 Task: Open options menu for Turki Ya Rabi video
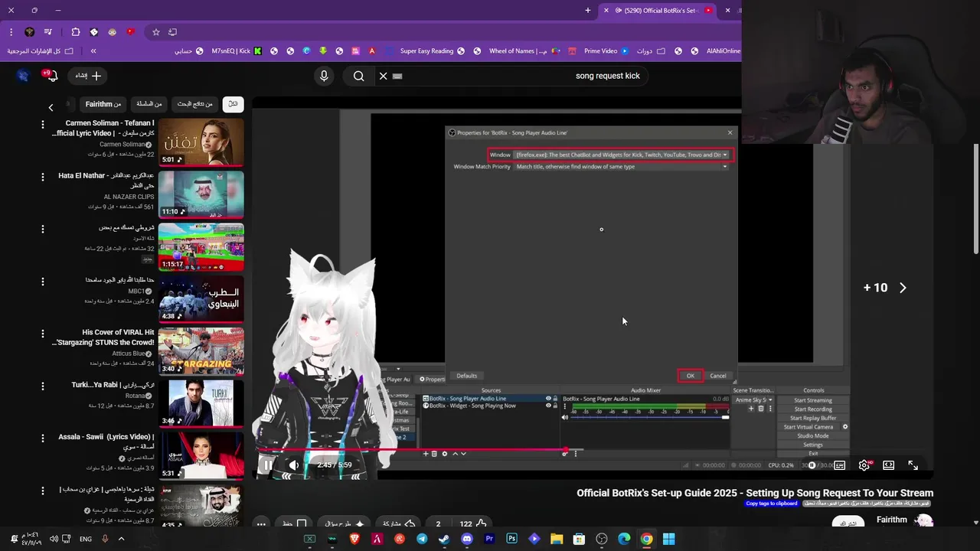click(x=42, y=386)
